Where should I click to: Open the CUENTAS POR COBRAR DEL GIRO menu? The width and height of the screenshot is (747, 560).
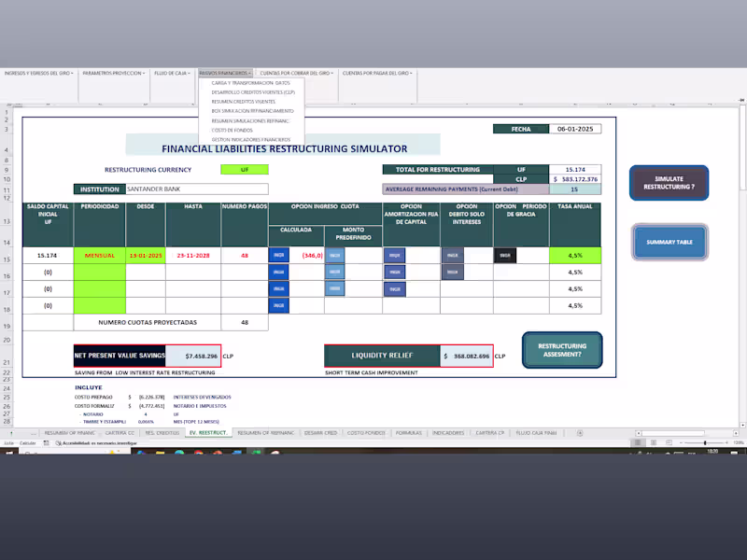pyautogui.click(x=297, y=74)
